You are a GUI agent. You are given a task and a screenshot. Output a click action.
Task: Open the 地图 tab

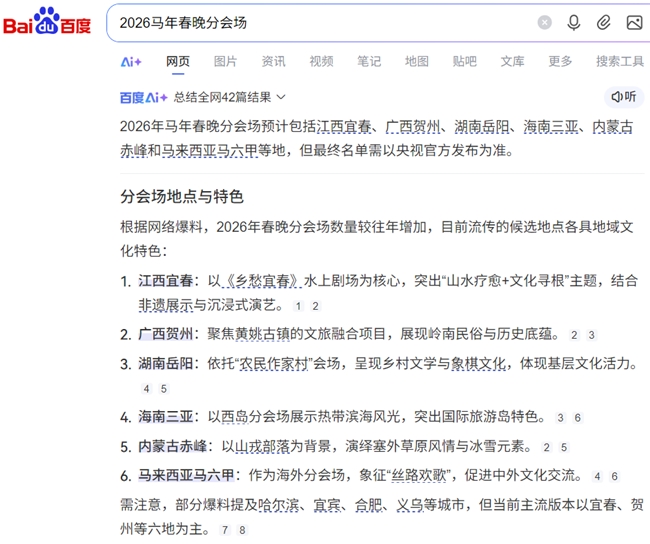pos(417,61)
